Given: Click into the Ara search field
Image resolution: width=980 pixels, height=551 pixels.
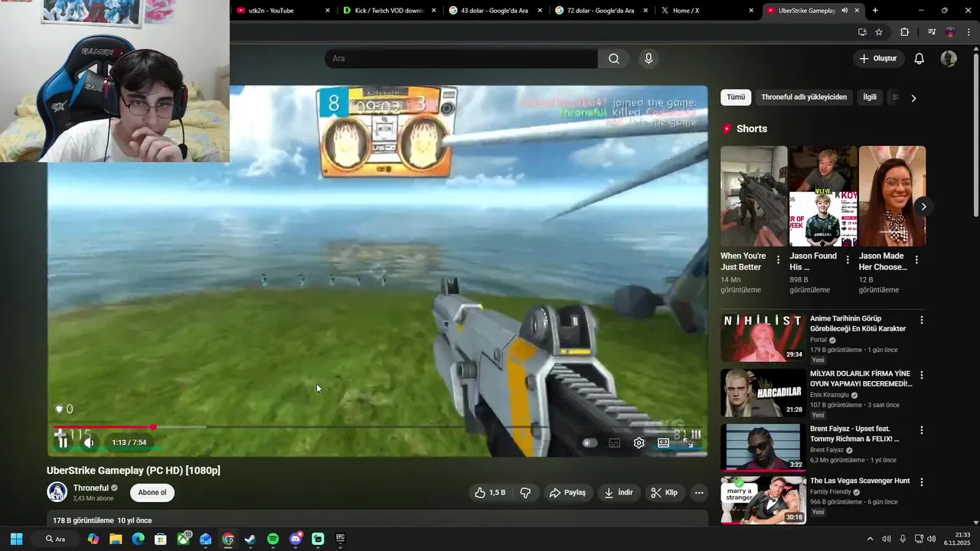Looking at the screenshot, I should pos(461,58).
